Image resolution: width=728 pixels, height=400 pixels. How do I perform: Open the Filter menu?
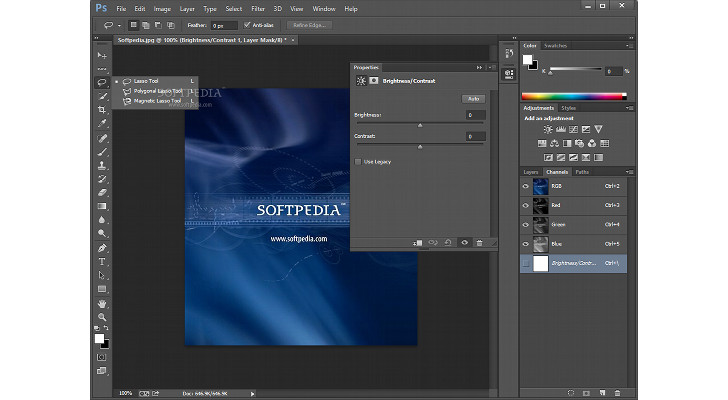click(258, 9)
